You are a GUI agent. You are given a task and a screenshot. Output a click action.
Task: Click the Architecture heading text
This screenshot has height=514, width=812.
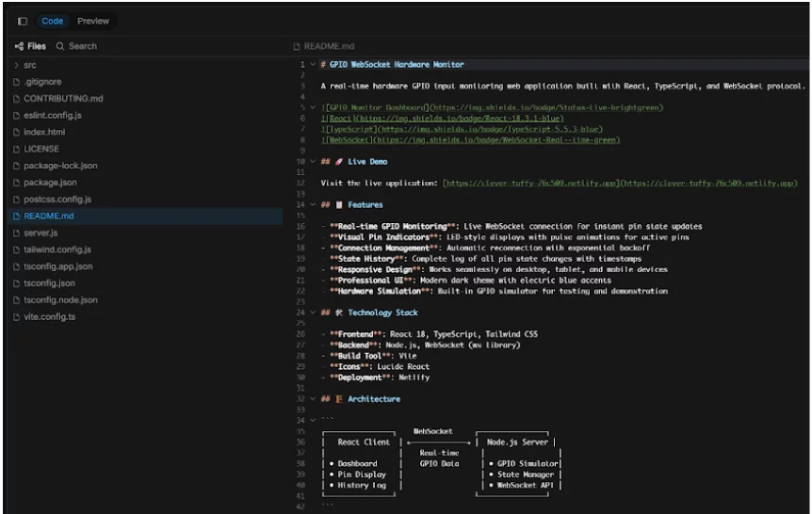(x=374, y=399)
